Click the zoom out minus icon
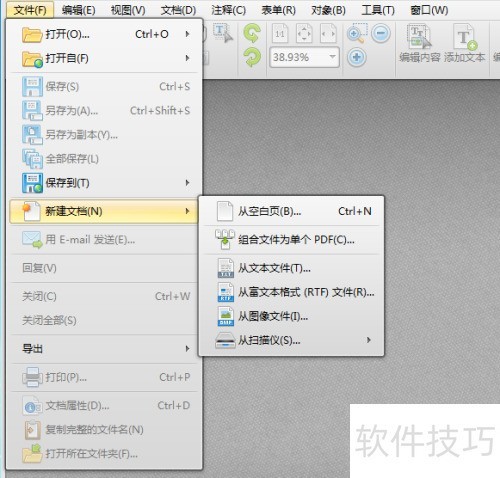This screenshot has height=478, width=500. (x=381, y=33)
